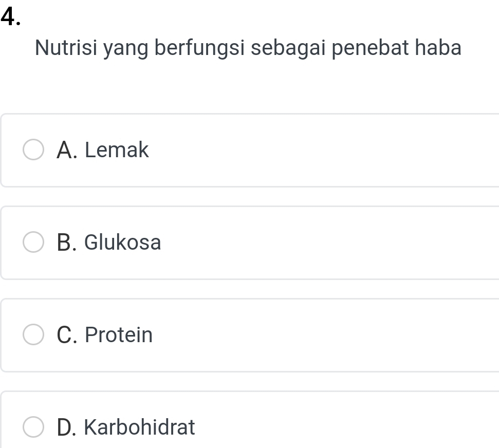Click the "Protein" answer text
The image size is (499, 448).
119,335
